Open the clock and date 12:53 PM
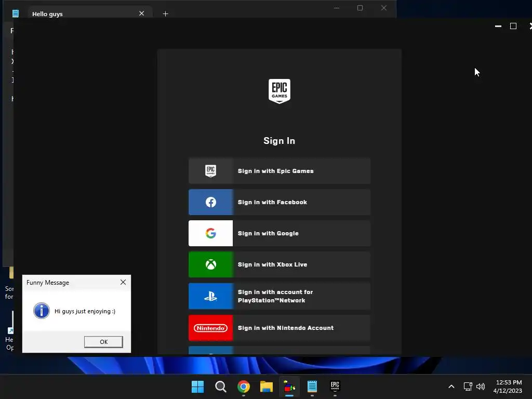Viewport: 532px width, 399px height. [508, 387]
